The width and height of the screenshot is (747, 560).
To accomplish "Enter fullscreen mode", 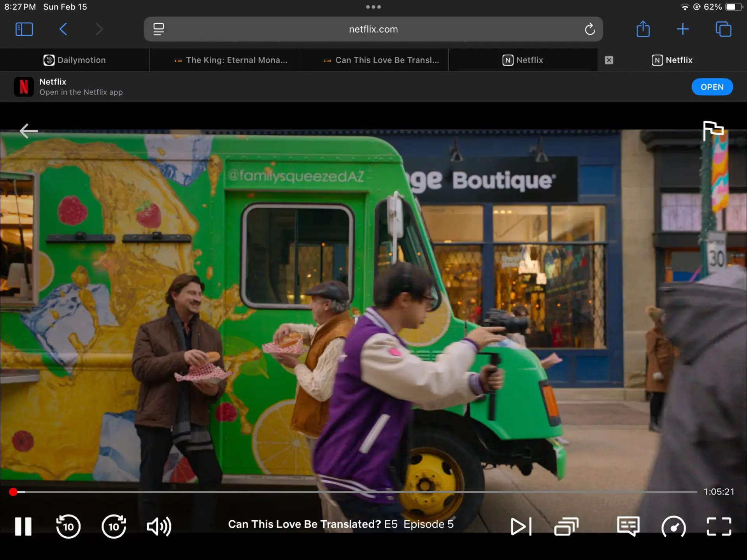I will point(719,527).
